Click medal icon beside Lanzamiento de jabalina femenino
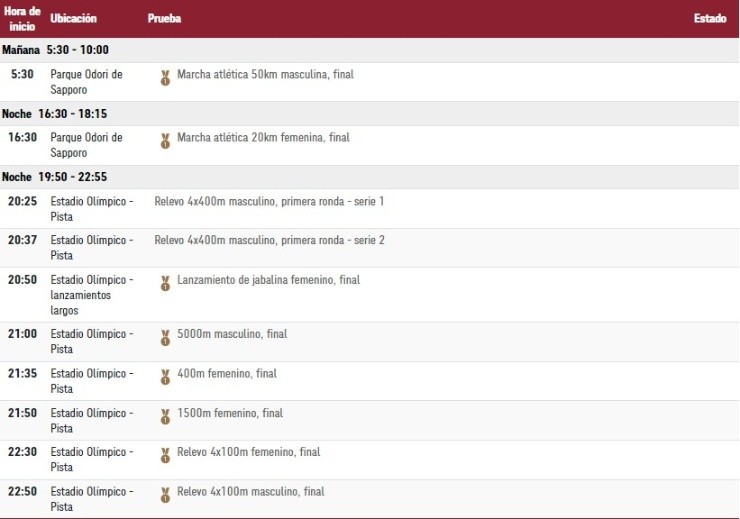Screen dimensions: 740x519 coord(165,284)
